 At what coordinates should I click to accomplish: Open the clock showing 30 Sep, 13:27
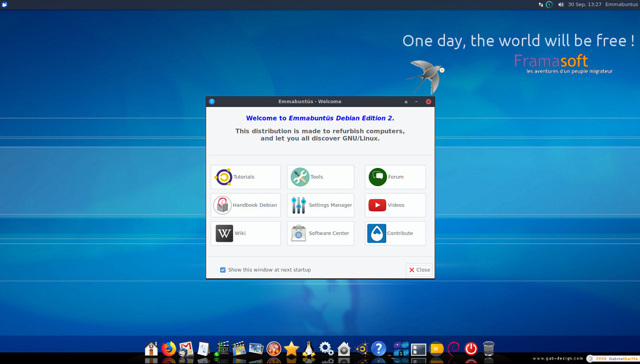[584, 4]
